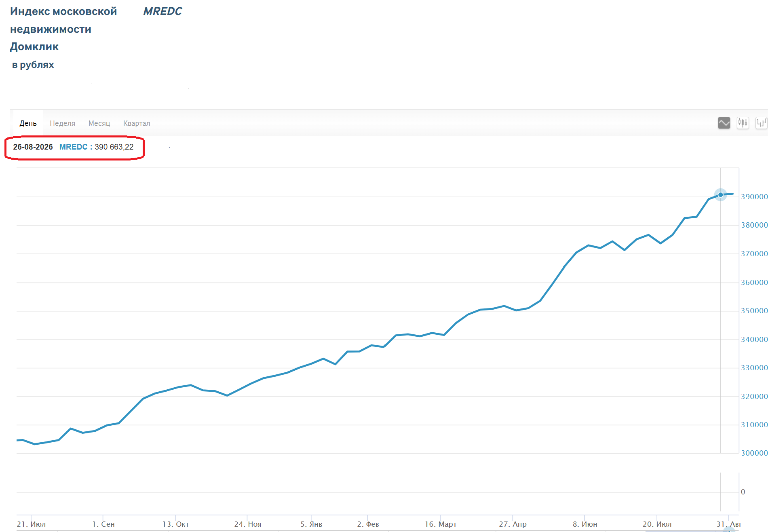Switch to candlestick chart icon
Image resolution: width=768 pixels, height=532 pixels.
coord(743,122)
